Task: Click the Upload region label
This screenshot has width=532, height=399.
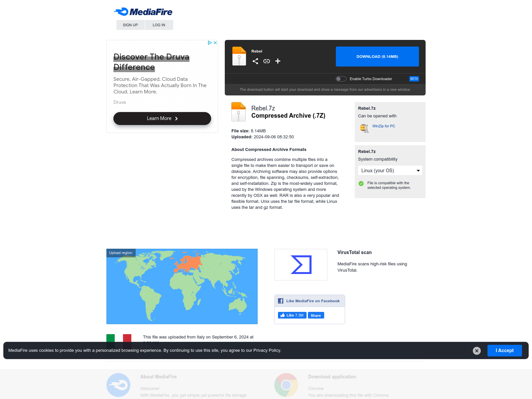Action: coord(121,253)
